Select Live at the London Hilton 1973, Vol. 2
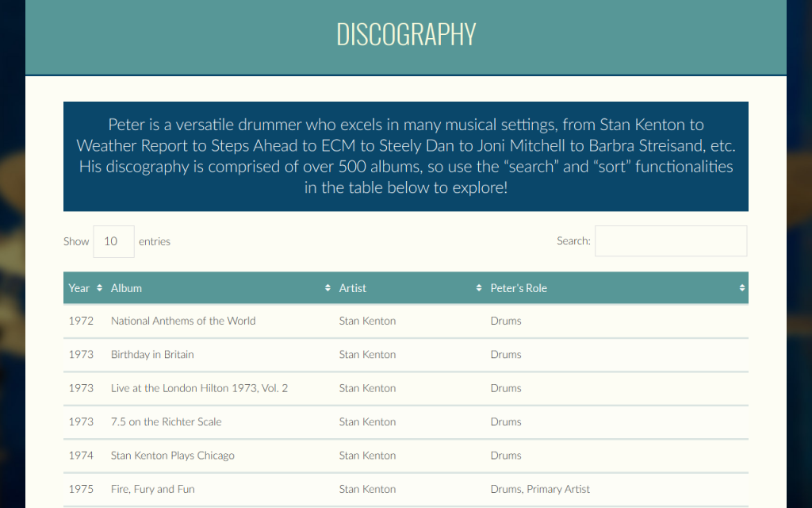This screenshot has width=812, height=508. click(199, 388)
